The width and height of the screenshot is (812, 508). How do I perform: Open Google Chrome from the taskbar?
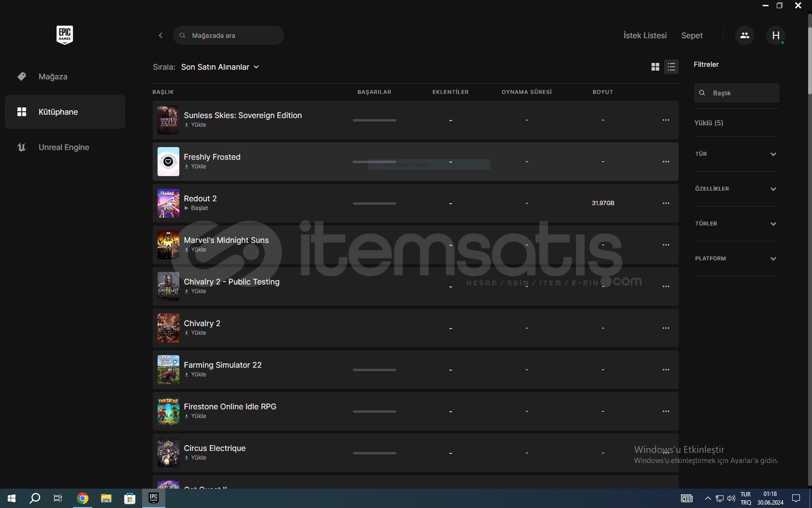tap(83, 498)
